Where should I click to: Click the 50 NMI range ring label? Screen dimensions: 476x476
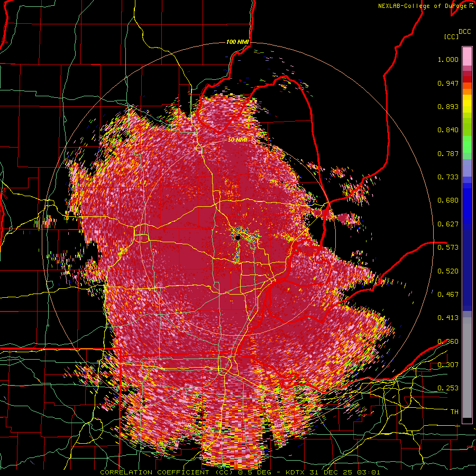[x=237, y=140]
